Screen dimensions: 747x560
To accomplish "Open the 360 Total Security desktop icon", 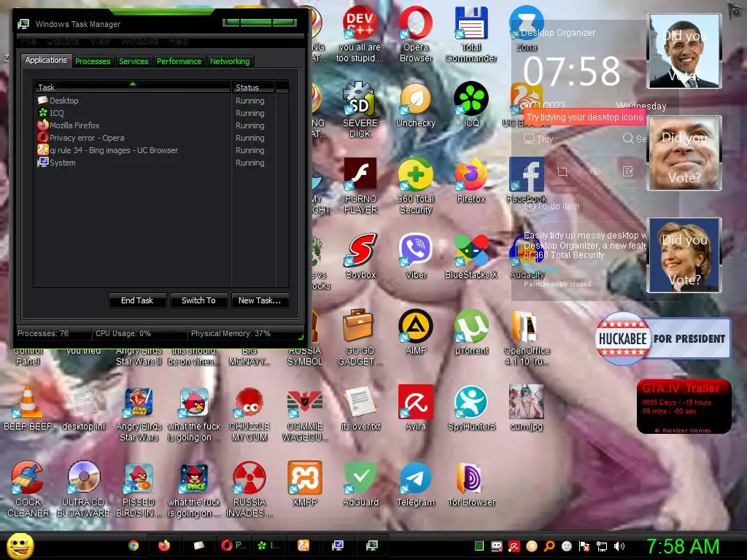I will coord(416,186).
